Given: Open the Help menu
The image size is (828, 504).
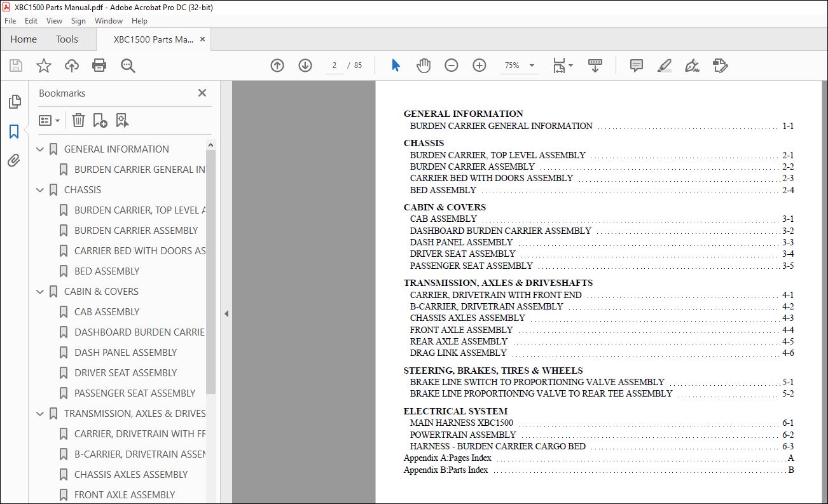Looking at the screenshot, I should tap(139, 21).
